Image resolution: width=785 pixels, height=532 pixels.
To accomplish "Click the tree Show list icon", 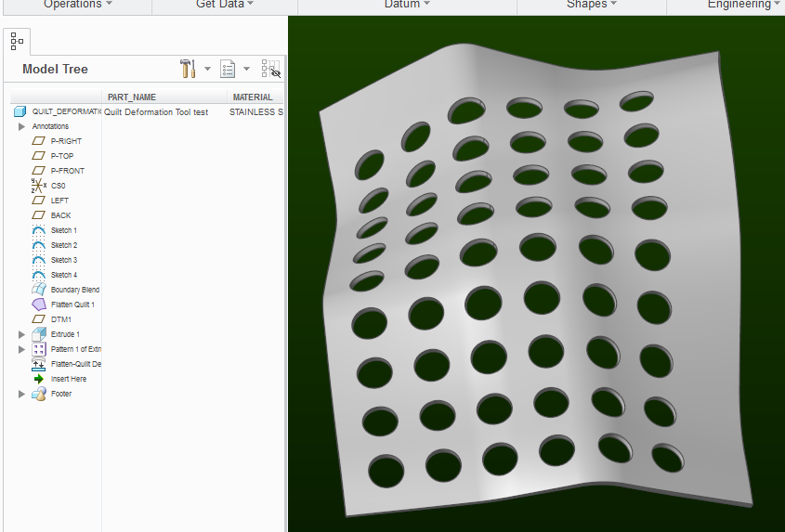I will pyautogui.click(x=228, y=69).
